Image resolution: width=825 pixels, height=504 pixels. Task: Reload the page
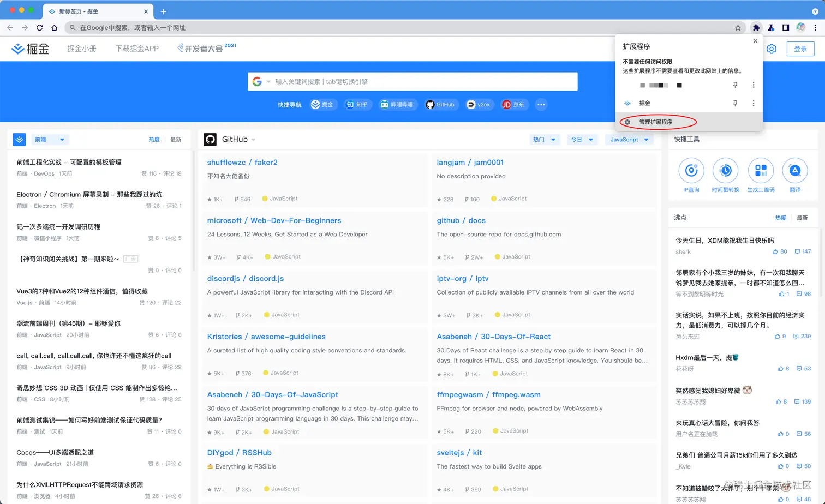pyautogui.click(x=39, y=27)
